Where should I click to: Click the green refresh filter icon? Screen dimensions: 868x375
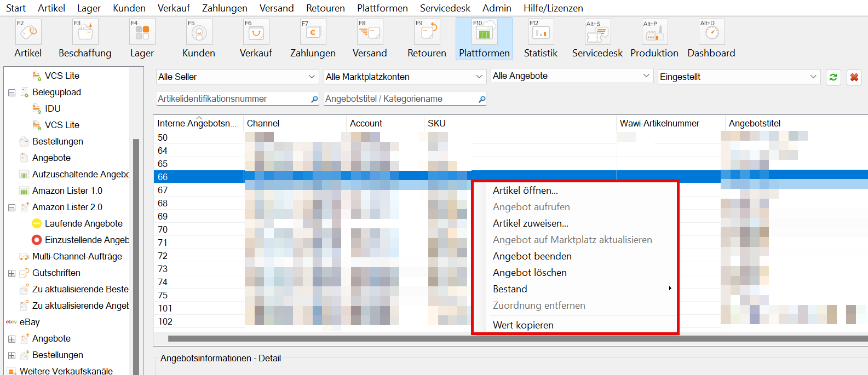tap(833, 77)
